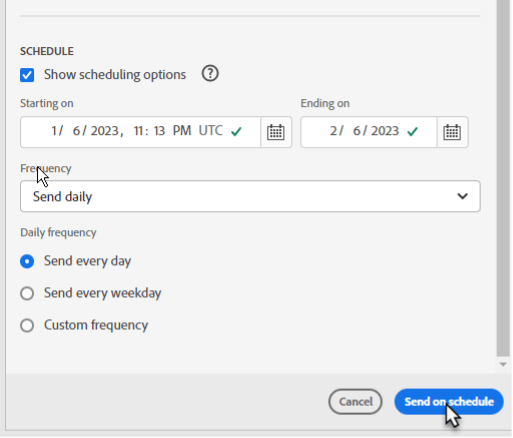The height and width of the screenshot is (438, 513).
Task: Click the Frequency dropdown chevron arrow
Action: pos(462,196)
